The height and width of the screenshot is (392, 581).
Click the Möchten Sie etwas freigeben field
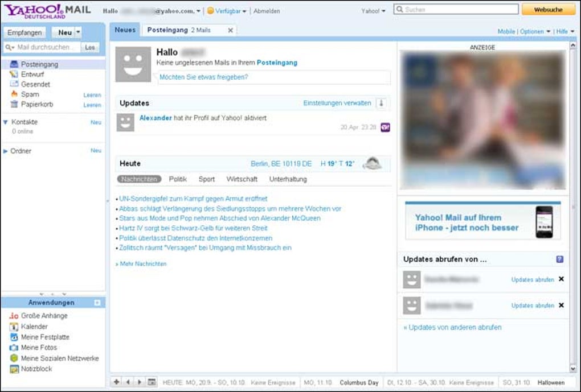pos(274,77)
